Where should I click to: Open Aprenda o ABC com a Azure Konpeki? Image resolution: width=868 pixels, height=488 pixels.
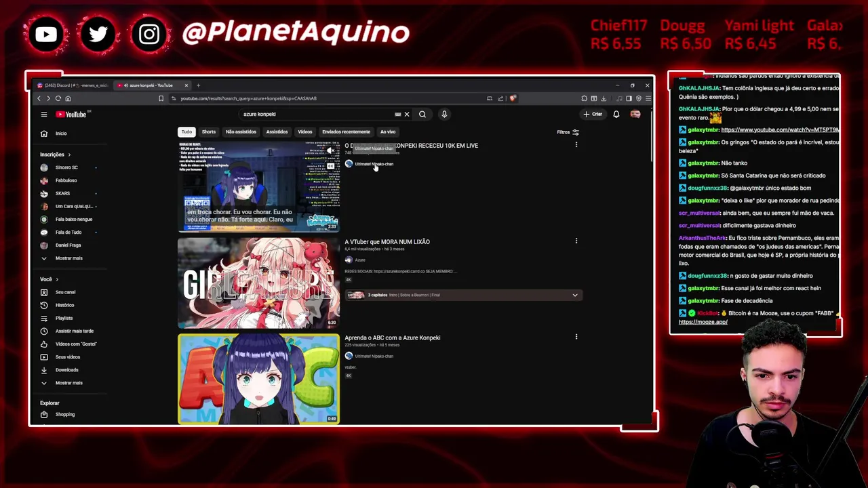point(392,338)
